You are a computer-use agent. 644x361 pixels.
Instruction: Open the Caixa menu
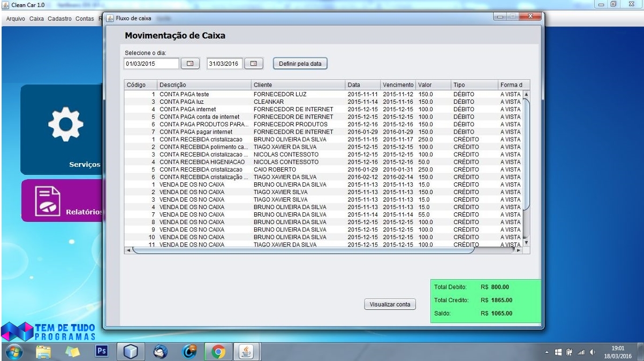[36, 19]
